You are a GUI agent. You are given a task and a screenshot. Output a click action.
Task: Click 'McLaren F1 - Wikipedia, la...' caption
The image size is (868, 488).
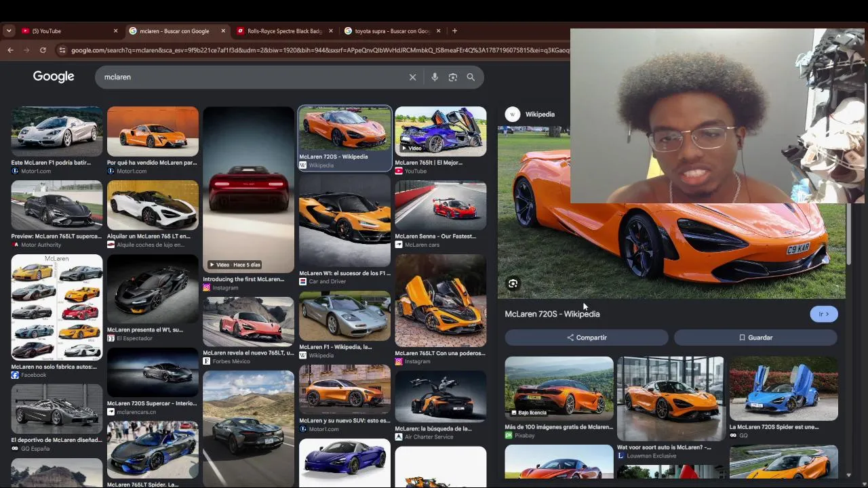(x=336, y=347)
